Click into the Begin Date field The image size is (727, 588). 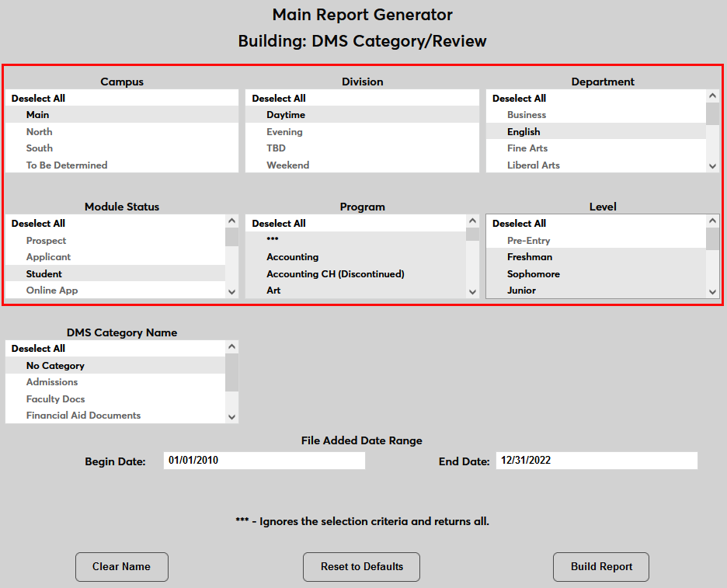coord(264,461)
